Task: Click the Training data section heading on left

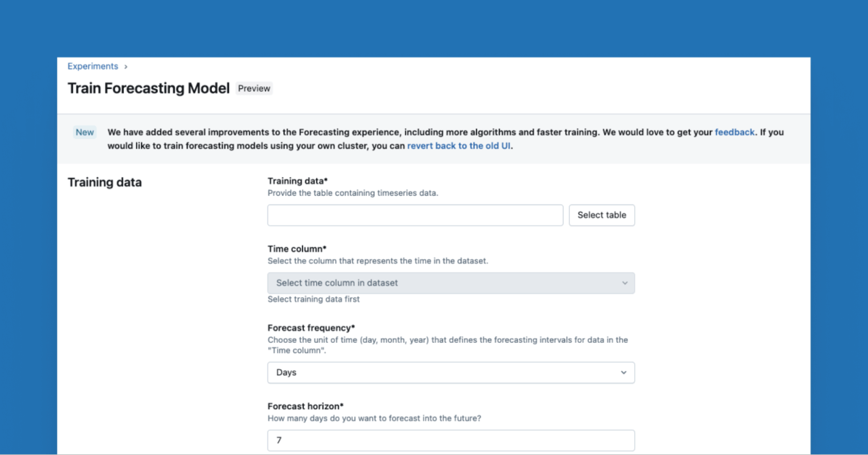Action: tap(105, 182)
